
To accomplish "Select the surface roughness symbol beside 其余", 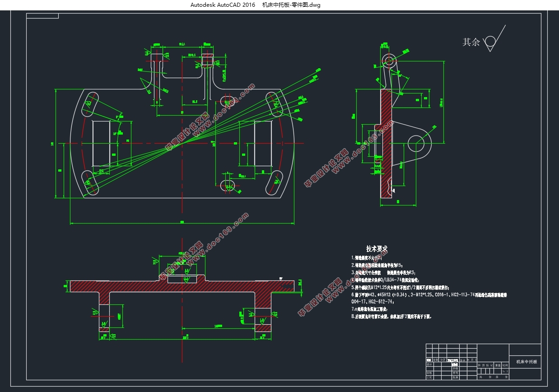I will click(x=494, y=39).
